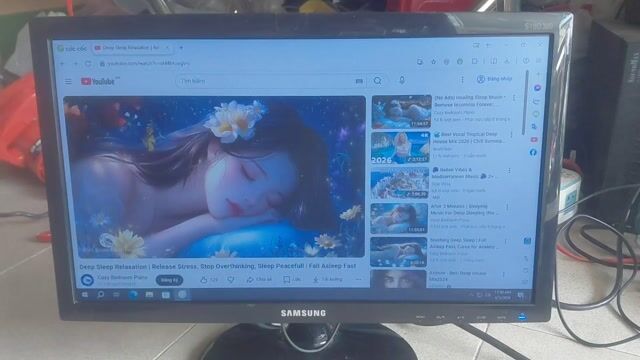
Task: Reload the current page
Action: coord(88,64)
